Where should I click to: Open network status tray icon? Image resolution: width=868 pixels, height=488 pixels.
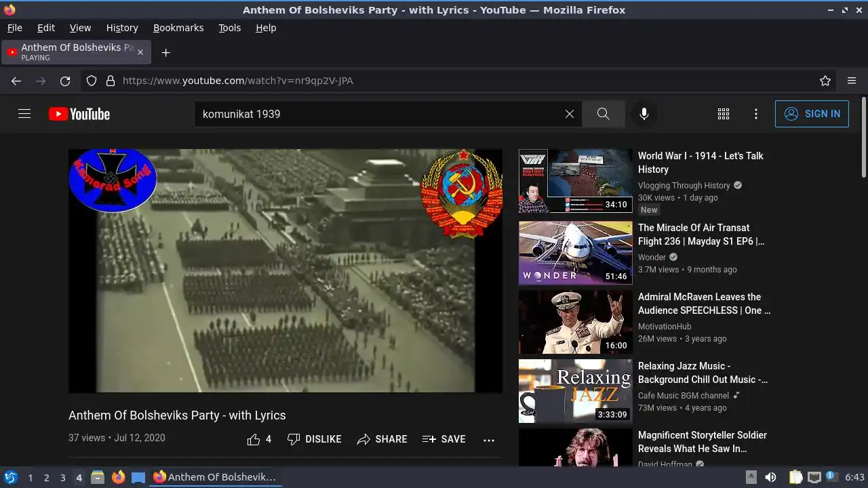point(814,477)
